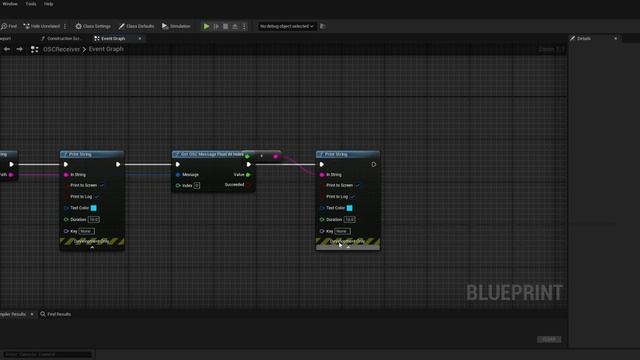640x360 pixels.
Task: Click first Print String Key pin
Action: coord(66,231)
